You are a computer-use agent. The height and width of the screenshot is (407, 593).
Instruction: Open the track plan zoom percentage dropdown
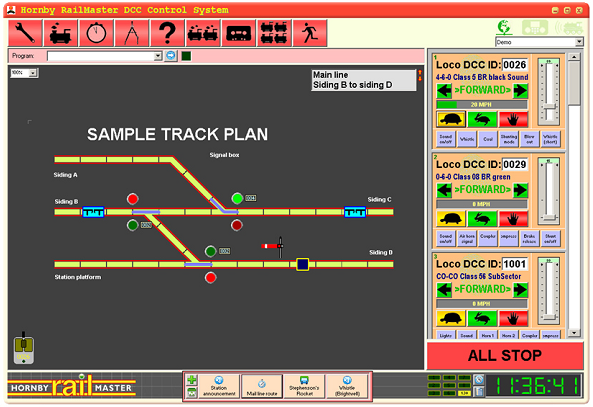click(33, 73)
